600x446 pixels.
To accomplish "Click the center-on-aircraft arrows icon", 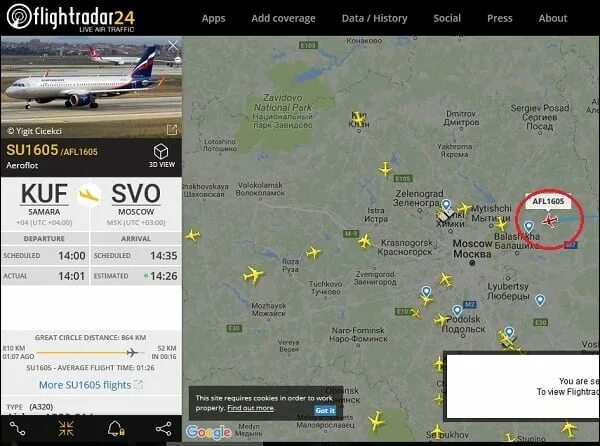I will 66,429.
